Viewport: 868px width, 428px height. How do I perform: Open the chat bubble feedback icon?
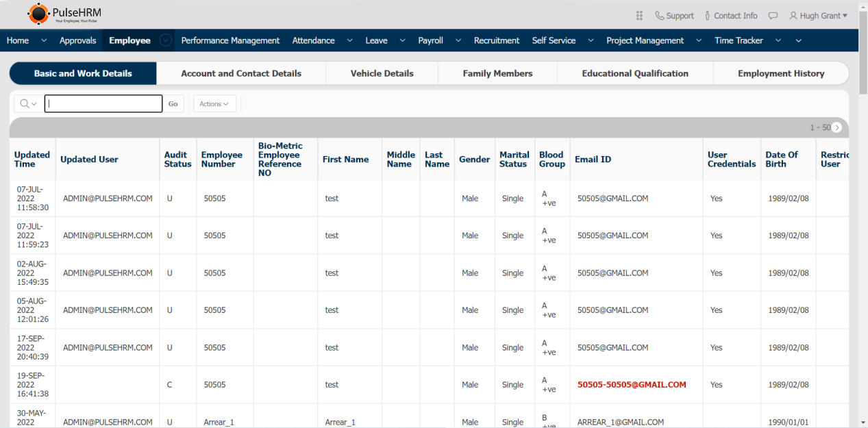click(773, 16)
